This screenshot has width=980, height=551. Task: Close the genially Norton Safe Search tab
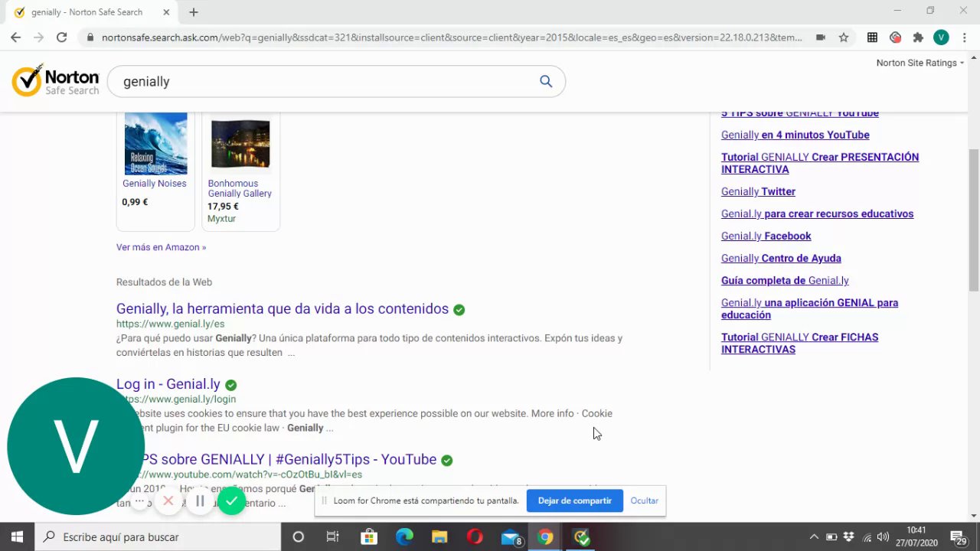click(x=166, y=12)
